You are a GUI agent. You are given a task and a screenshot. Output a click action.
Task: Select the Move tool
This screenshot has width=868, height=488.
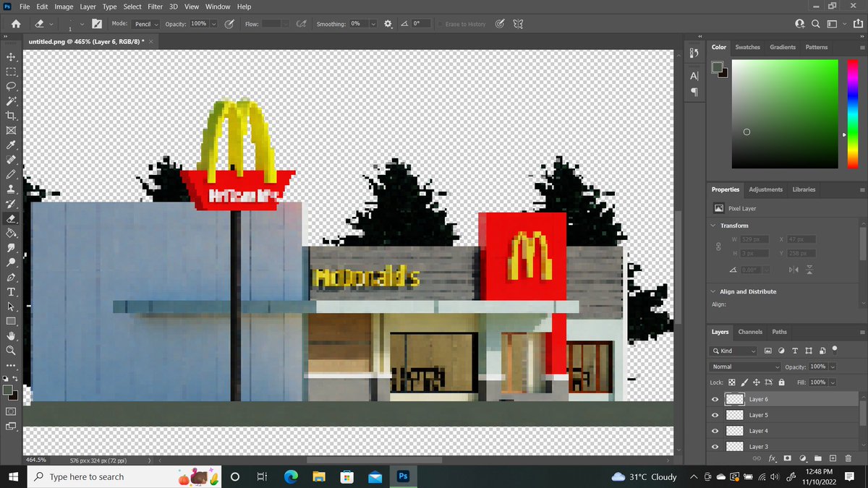[11, 56]
